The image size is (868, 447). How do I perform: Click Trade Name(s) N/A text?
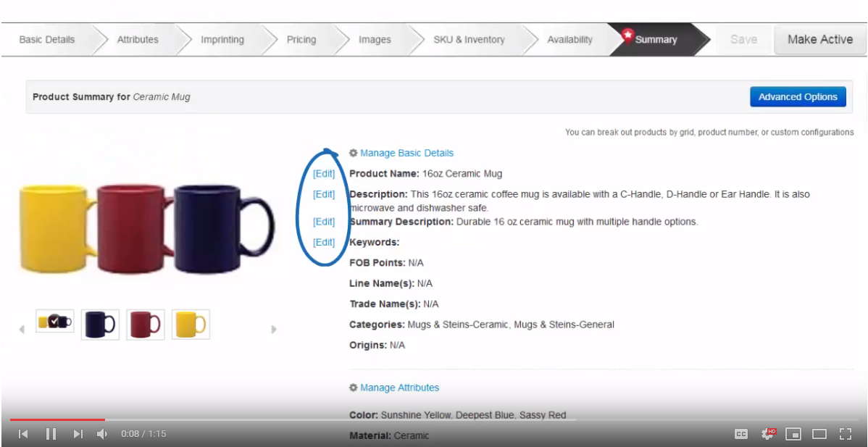(x=394, y=304)
